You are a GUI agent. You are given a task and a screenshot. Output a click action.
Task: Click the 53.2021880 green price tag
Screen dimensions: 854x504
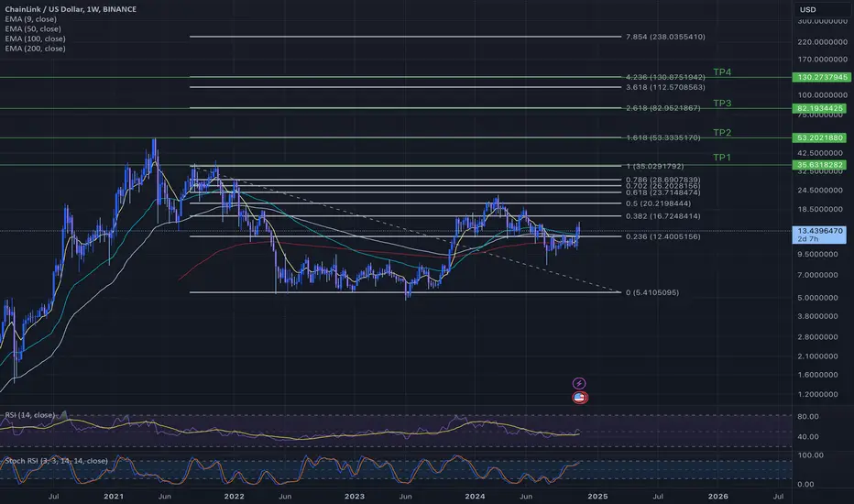[820, 137]
